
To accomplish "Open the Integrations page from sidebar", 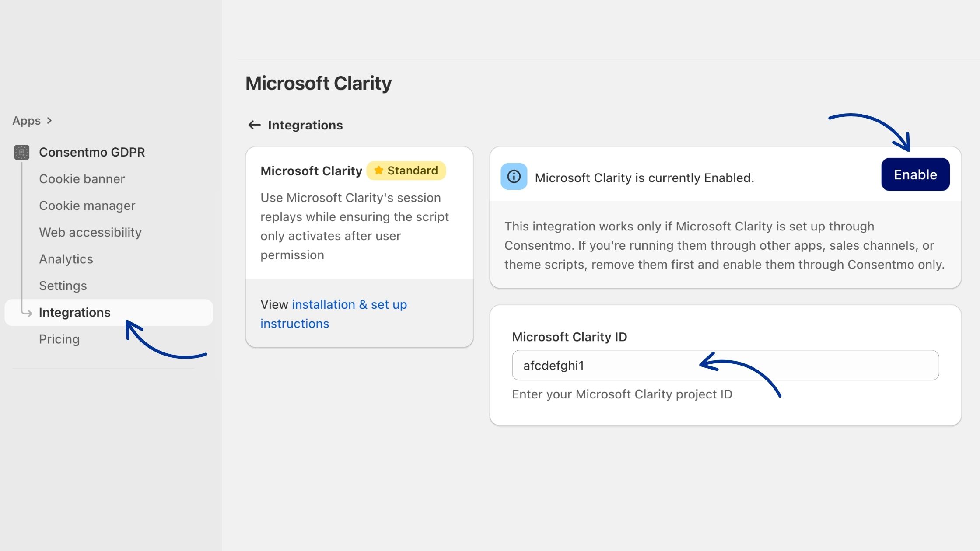I will point(75,312).
